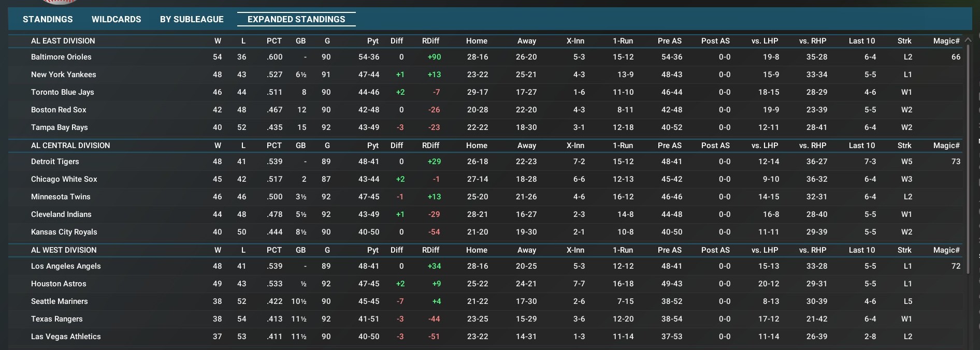Click the Chicago White Sox row name
This screenshot has width=980, height=350.
tap(64, 179)
